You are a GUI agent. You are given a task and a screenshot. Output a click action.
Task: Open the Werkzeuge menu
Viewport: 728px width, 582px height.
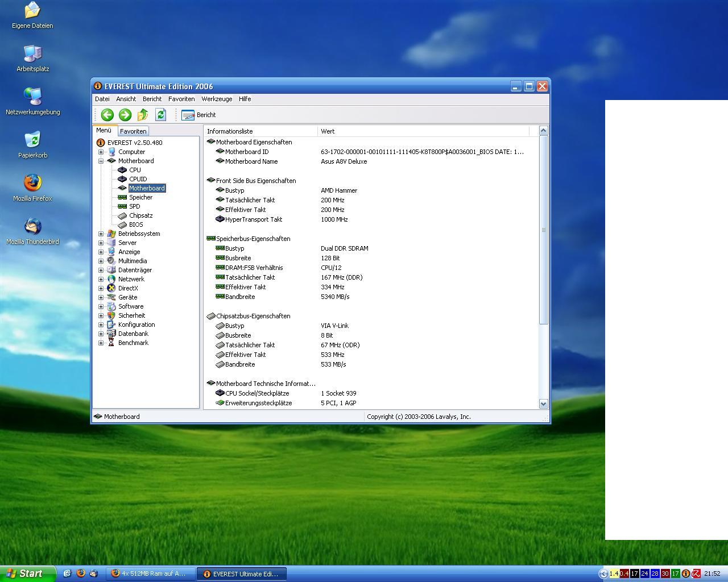[x=217, y=99]
